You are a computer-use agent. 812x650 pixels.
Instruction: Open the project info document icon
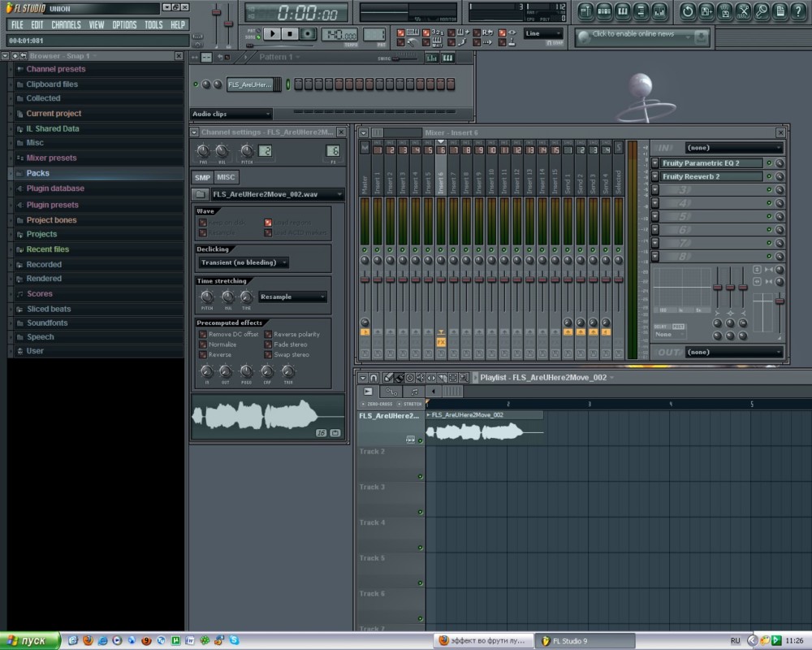[x=780, y=11]
